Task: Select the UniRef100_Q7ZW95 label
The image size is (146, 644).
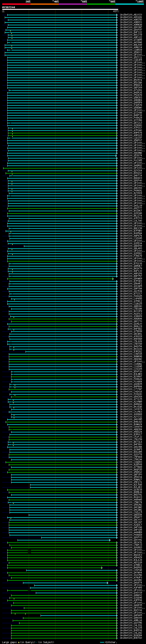Action: pos(131,40)
